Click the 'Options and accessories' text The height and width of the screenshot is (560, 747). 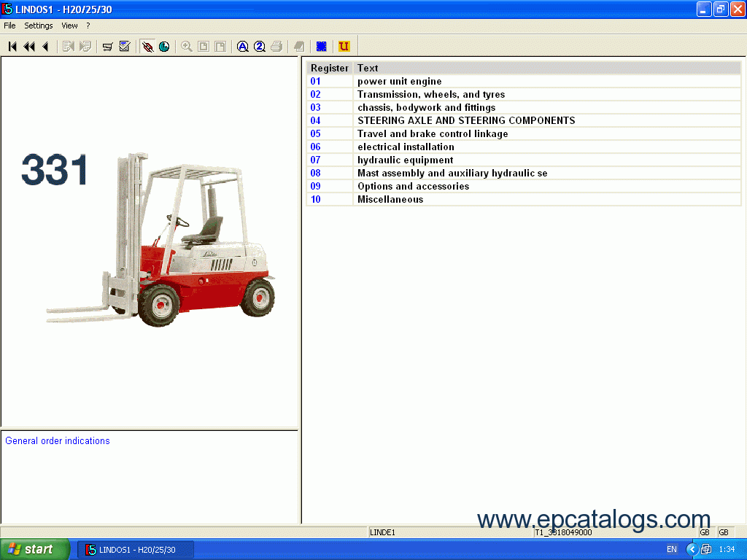pos(413,186)
